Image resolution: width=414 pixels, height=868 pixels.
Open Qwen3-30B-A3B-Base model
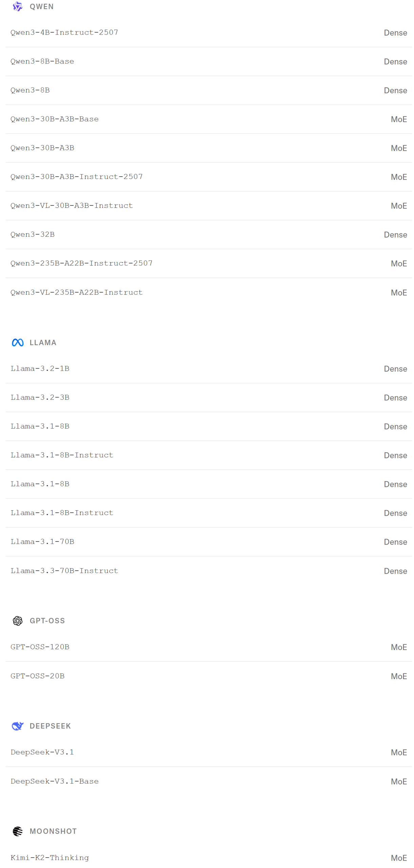click(55, 119)
